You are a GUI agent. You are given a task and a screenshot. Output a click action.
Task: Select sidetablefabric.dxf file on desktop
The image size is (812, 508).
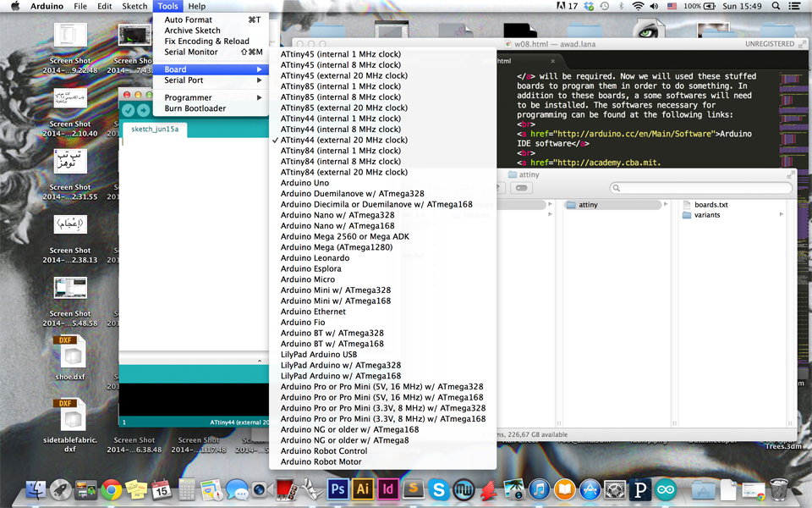[x=70, y=425]
